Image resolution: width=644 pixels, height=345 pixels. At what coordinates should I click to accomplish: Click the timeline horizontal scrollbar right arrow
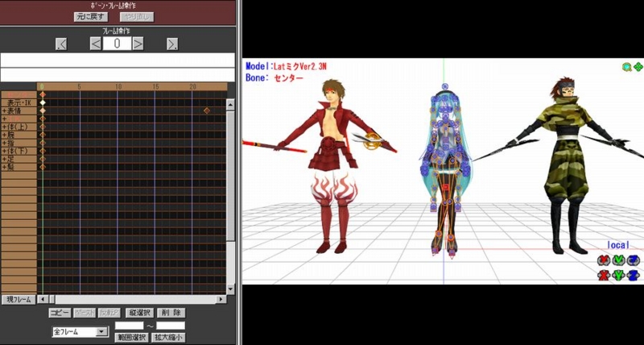tap(222, 299)
